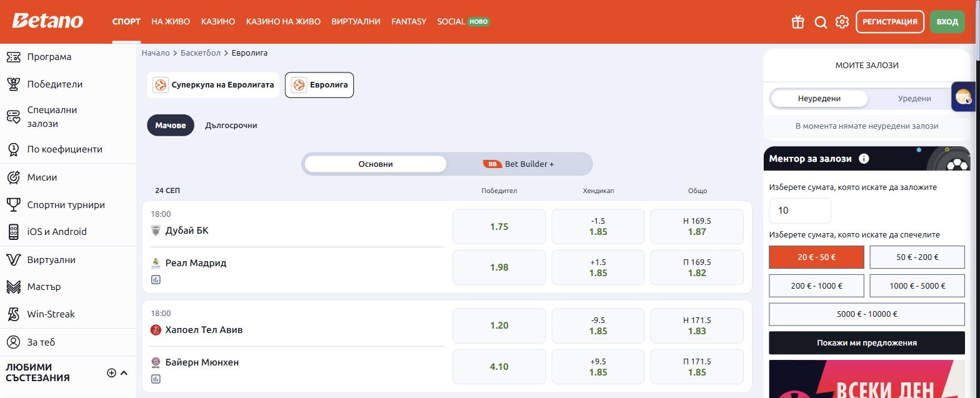
Task: Click the РЕГИСТРАЦИЯ button
Action: [890, 22]
